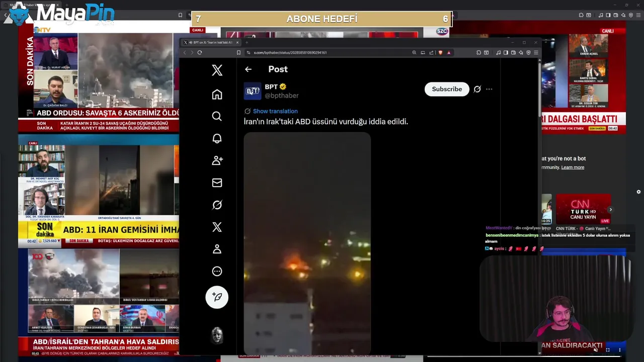Screen dimensions: 644x362
Task: Click bookmark icon in back window toolbar
Action: tap(180, 15)
